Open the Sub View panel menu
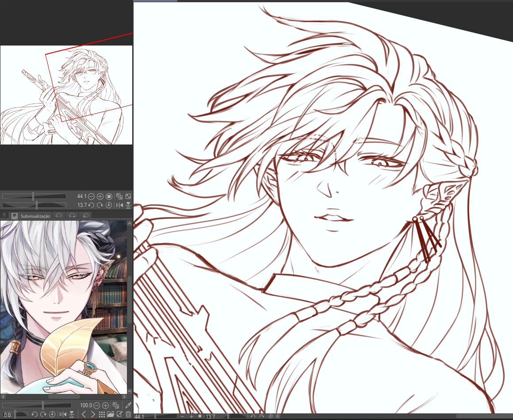 tap(4, 215)
